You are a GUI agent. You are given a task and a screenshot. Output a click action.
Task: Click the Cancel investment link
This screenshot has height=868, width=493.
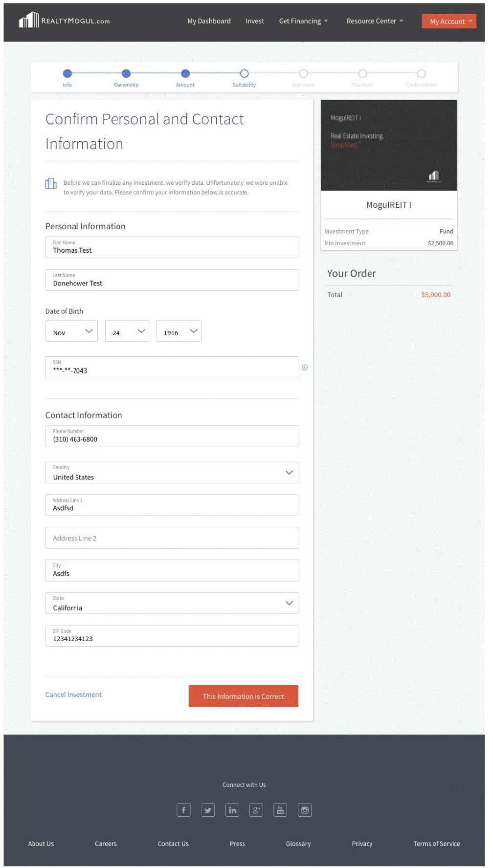click(73, 694)
